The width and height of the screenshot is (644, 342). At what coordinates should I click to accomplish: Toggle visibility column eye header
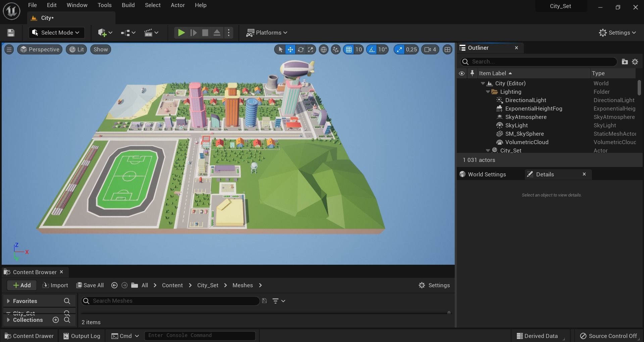tap(462, 73)
